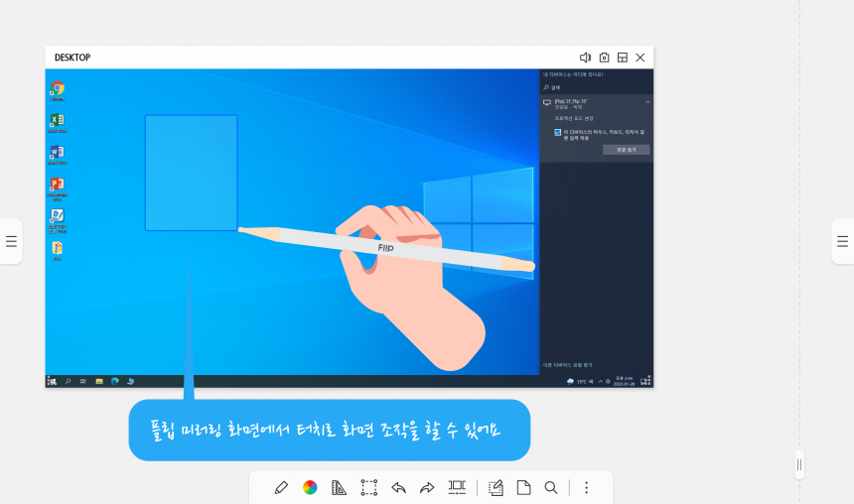The height and width of the screenshot is (504, 854).
Task: Select the Pen drawing tool
Action: pyautogui.click(x=281, y=488)
